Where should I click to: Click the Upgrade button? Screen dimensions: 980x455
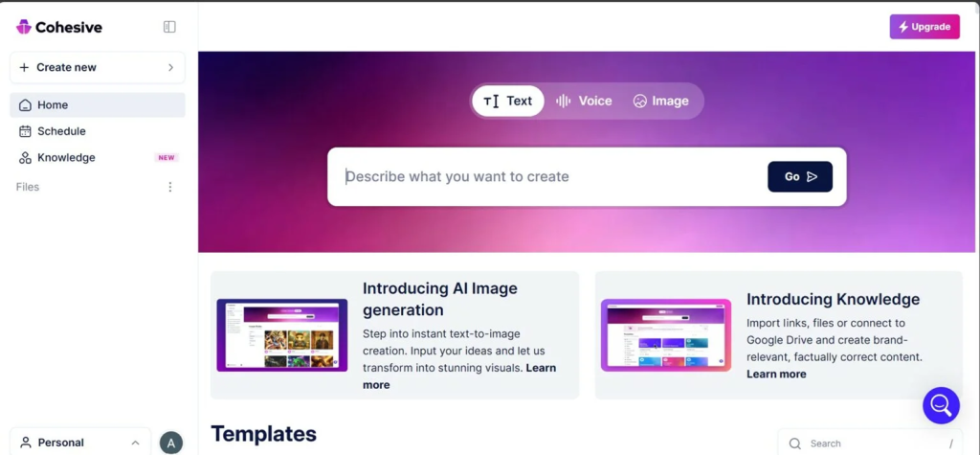coord(924,27)
